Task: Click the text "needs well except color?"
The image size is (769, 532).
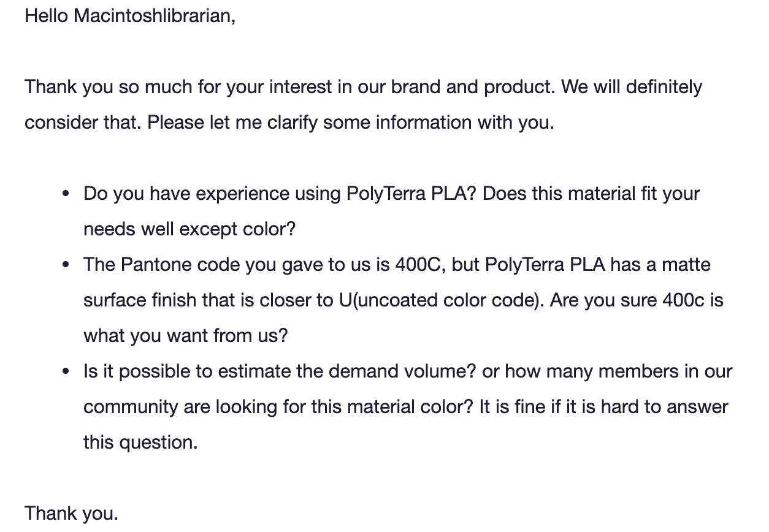Action: click(189, 229)
